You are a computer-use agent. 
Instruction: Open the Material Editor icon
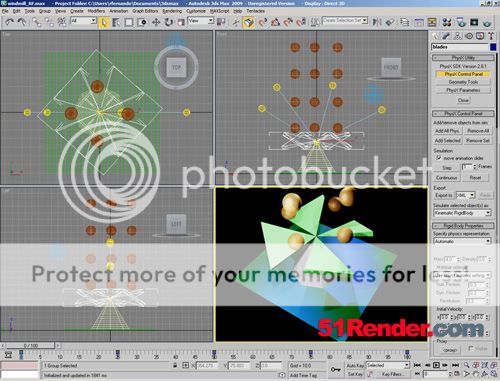click(447, 22)
